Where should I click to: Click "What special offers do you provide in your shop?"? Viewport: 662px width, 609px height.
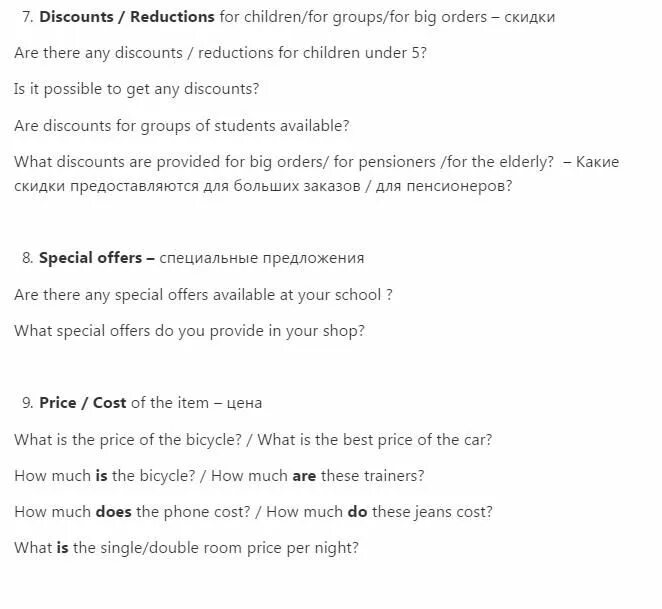point(190,331)
